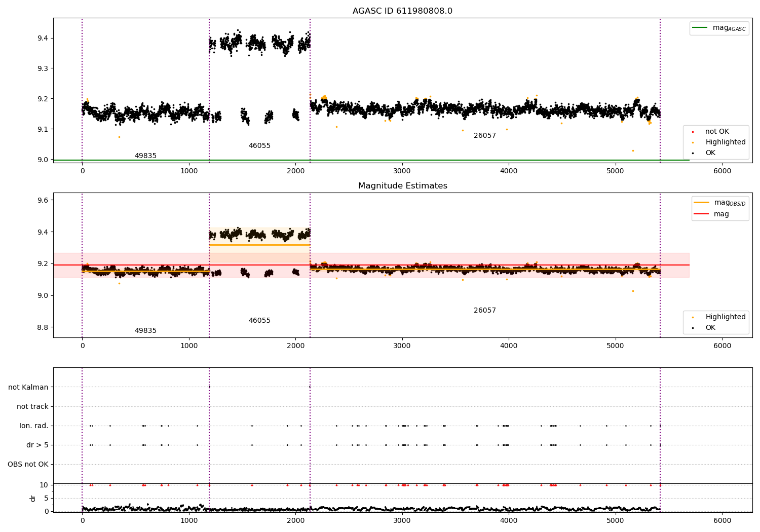This screenshot has height=532, width=760.
Task: Click the "not track" row label
Action: coord(32,407)
